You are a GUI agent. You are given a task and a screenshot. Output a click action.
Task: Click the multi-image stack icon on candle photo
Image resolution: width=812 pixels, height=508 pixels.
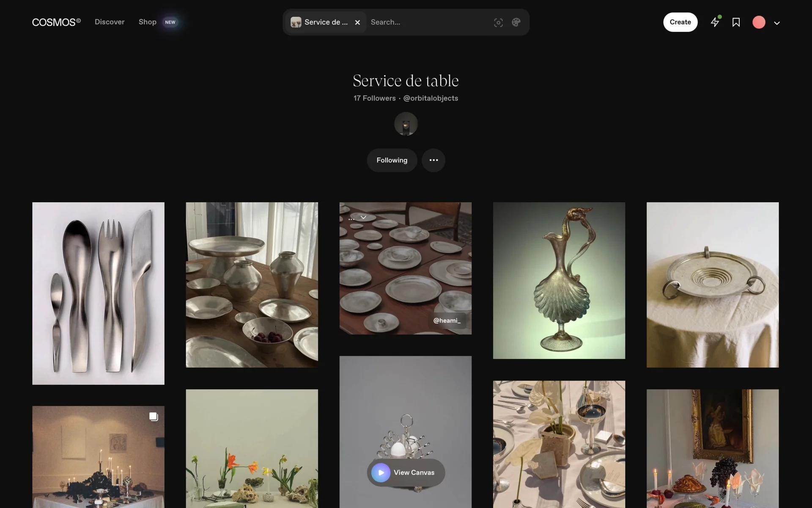154,417
